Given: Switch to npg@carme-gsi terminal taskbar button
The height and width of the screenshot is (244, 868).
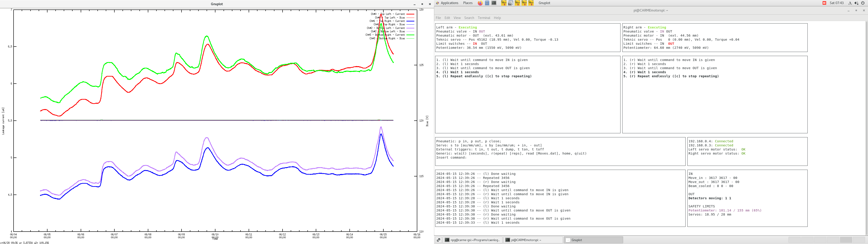Looking at the screenshot, I should tap(472, 240).
